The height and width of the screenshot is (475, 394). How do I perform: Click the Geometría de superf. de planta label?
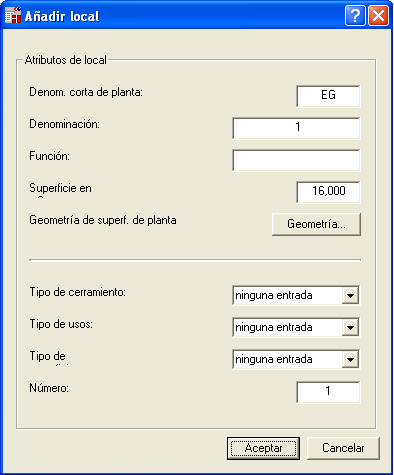103,220
